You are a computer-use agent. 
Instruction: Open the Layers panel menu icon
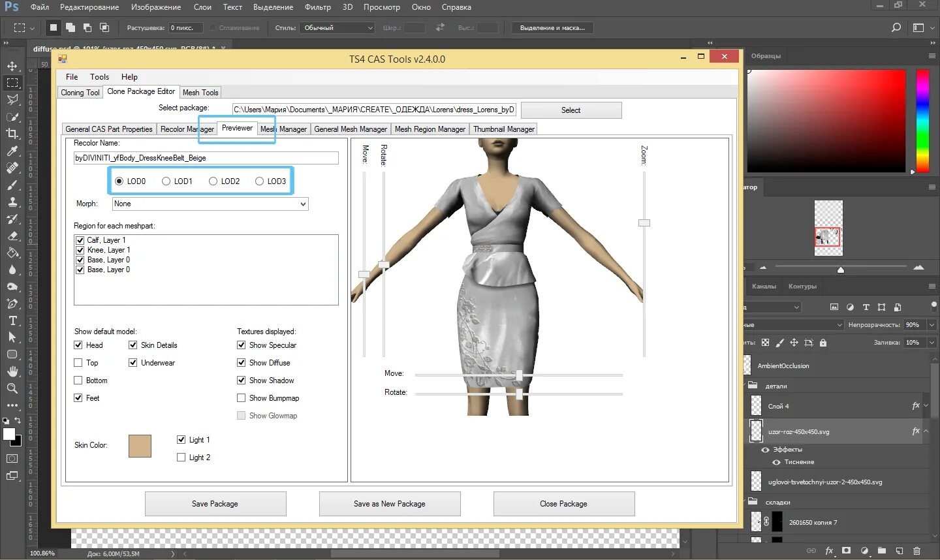tap(932, 286)
